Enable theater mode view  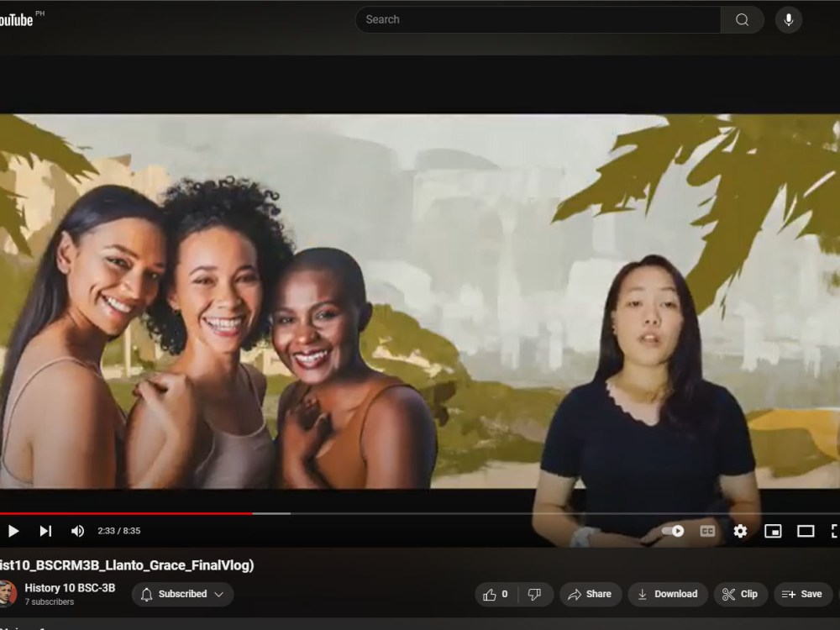tap(806, 531)
